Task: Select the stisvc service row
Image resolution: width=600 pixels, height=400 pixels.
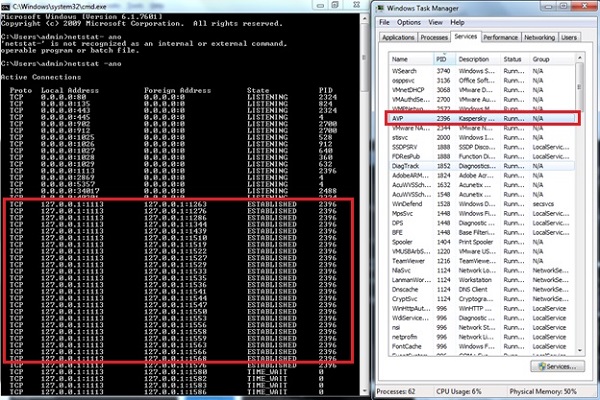Action: pyautogui.click(x=482, y=137)
